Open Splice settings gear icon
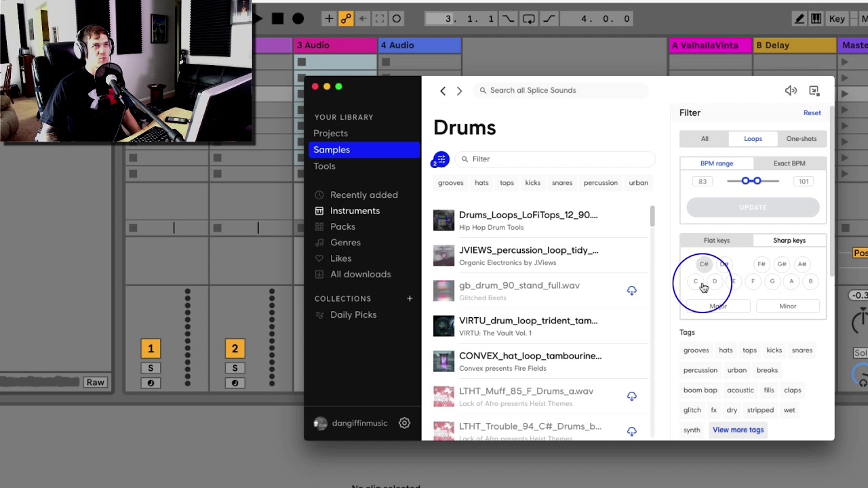The width and height of the screenshot is (868, 488). point(404,423)
